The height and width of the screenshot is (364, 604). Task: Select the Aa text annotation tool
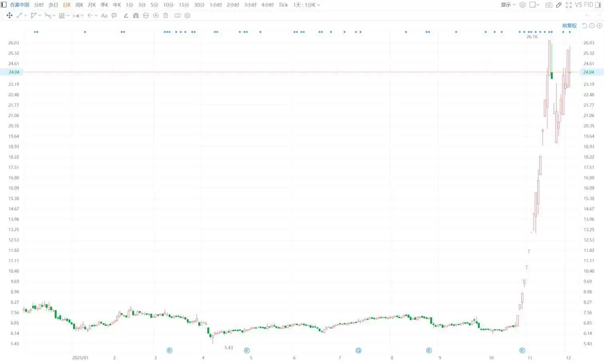104,16
